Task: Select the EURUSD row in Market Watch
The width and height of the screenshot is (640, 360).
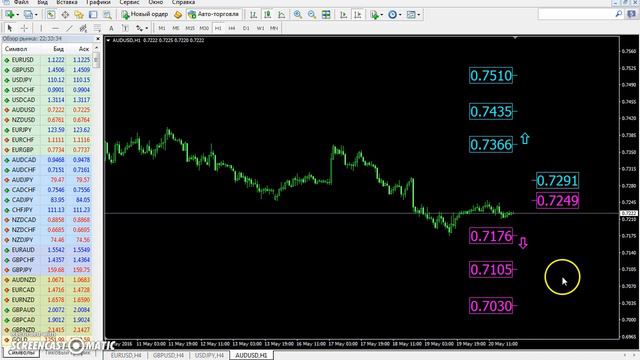Action: pos(47,60)
